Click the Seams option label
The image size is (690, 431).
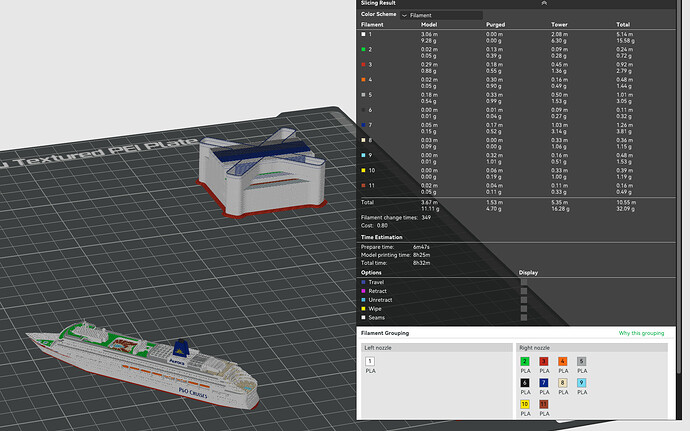click(377, 317)
